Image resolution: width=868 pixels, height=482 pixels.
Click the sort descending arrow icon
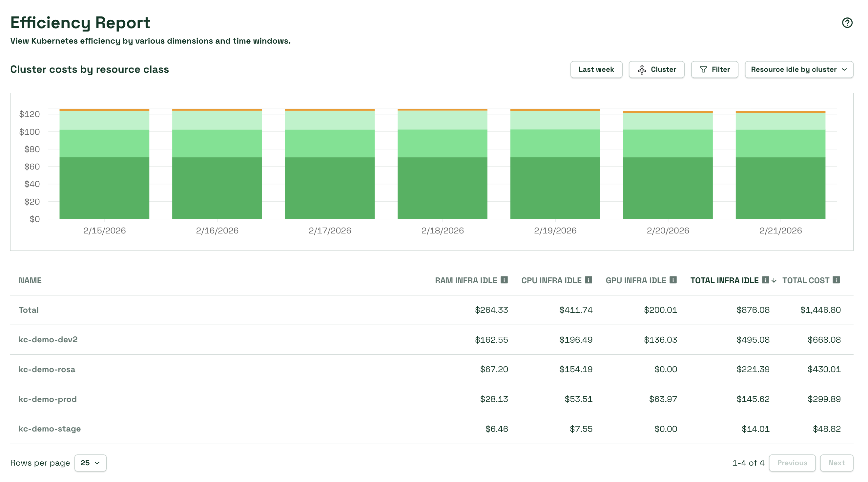coord(774,280)
